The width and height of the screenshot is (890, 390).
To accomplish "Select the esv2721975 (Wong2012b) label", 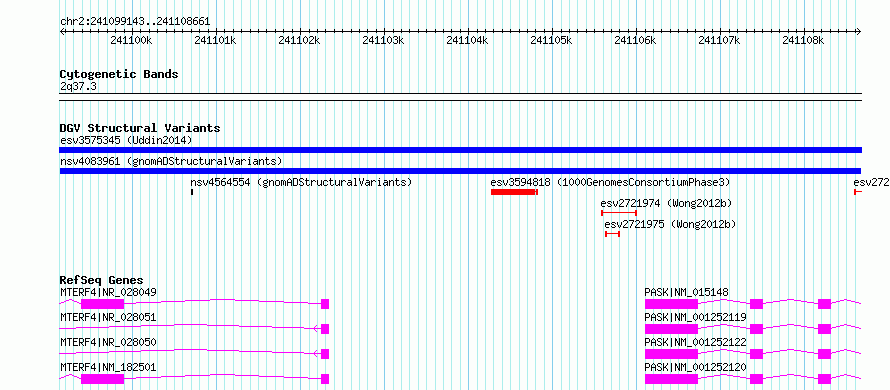I will 670,224.
